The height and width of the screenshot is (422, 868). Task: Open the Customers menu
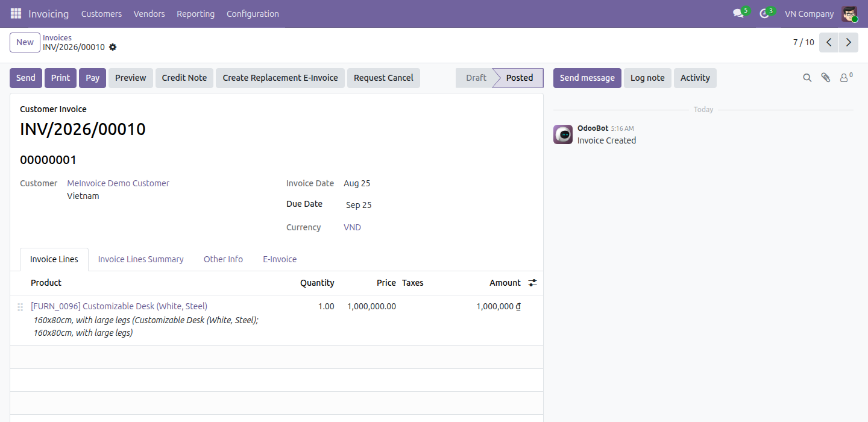tap(101, 13)
